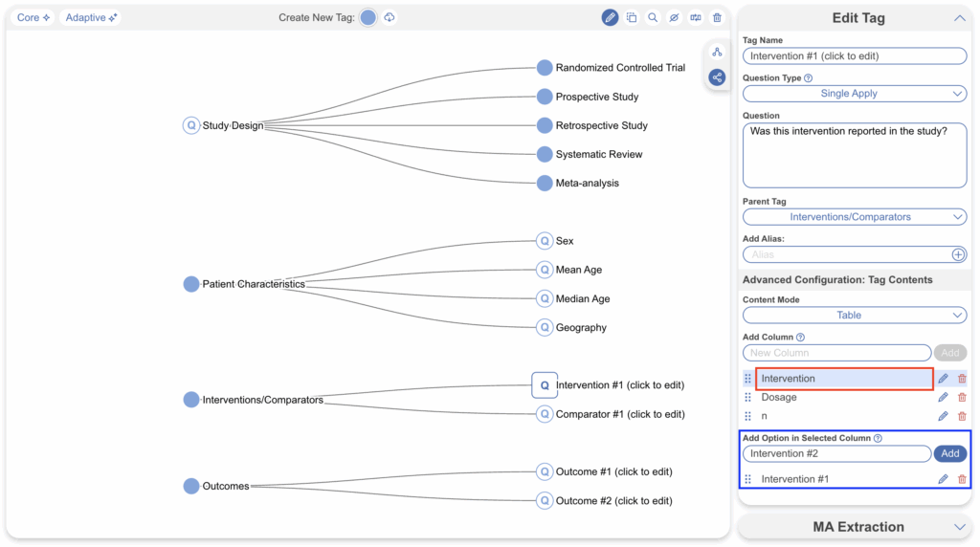Click the pencil edit mode icon in toolbar
Screen dimensions: 980x547
coord(610,17)
